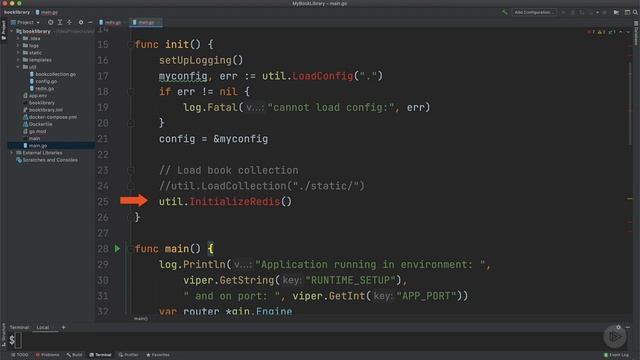Open the Problems tool window
The height and width of the screenshot is (360, 640).
coord(47,355)
